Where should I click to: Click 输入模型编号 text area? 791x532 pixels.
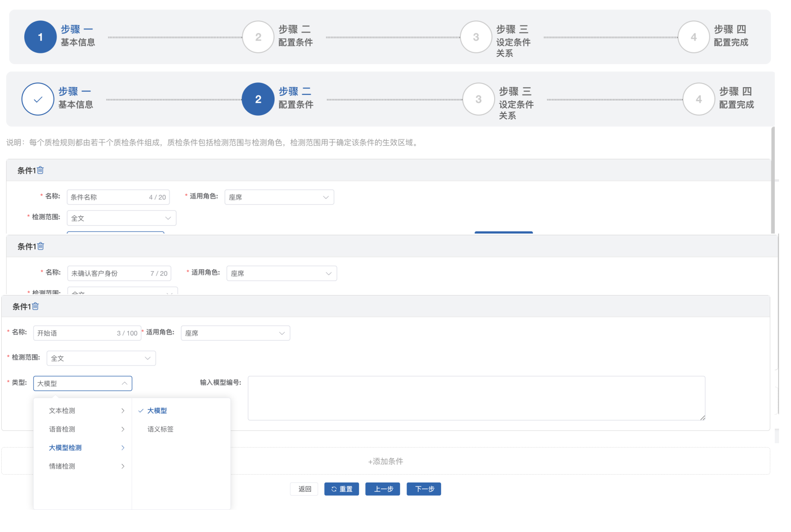(x=477, y=398)
